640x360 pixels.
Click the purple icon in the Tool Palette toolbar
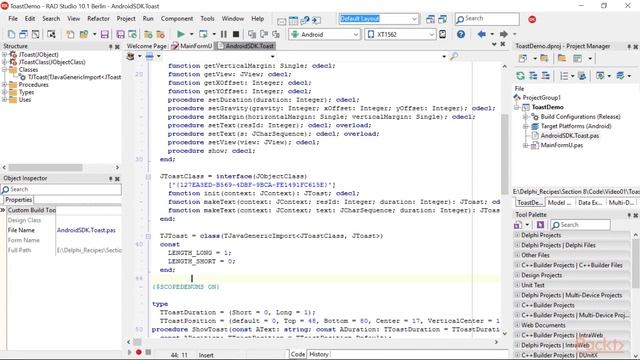pos(540,224)
